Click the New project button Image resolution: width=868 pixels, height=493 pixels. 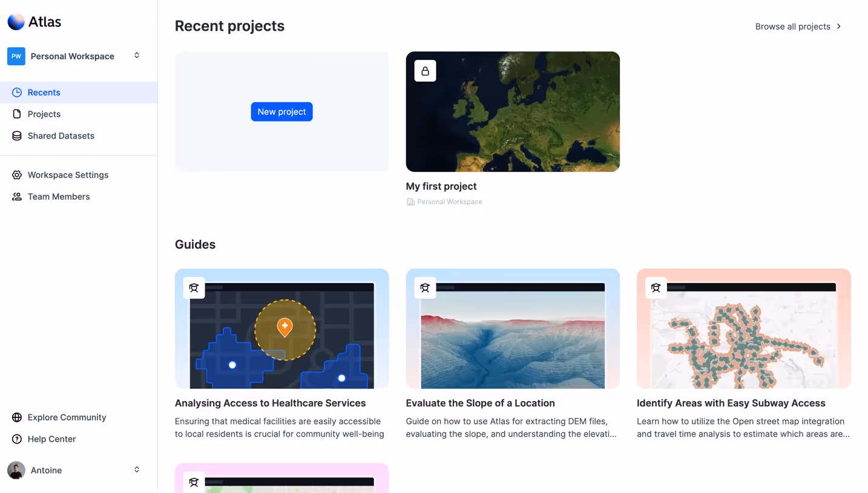281,111
